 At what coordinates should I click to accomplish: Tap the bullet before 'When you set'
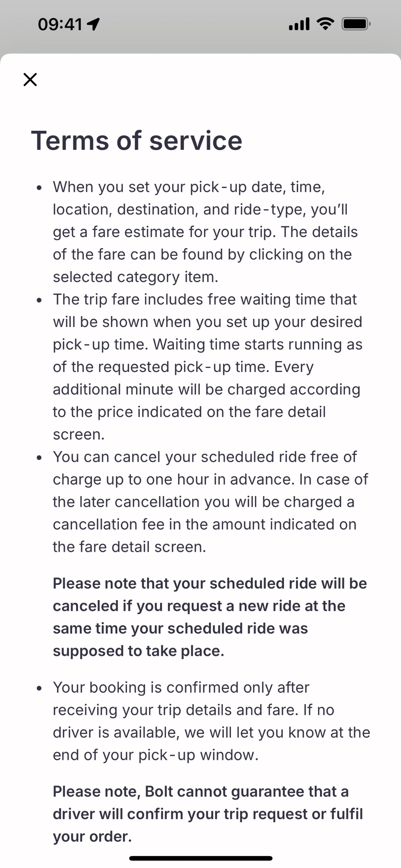[39, 188]
